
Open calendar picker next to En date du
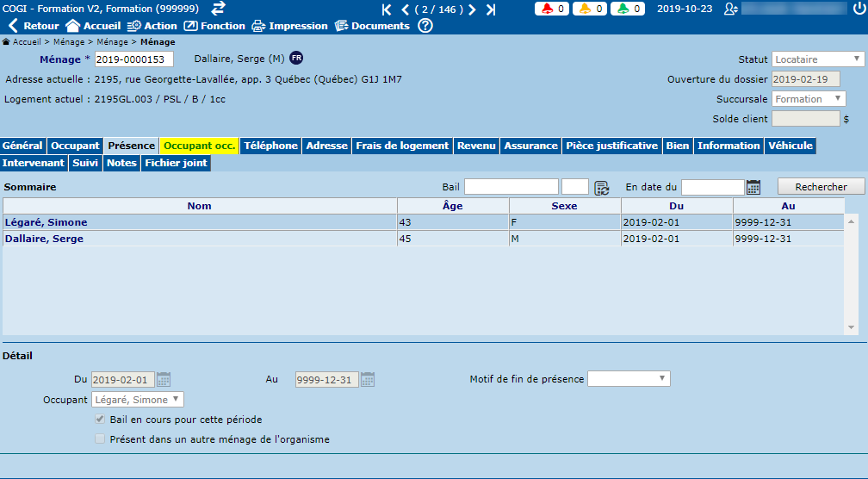[753, 187]
